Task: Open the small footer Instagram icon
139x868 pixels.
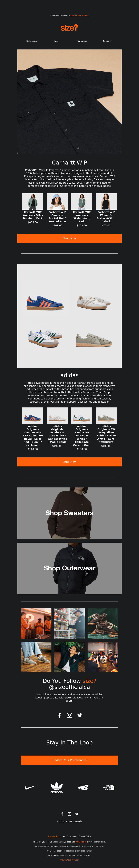Action: coord(69,814)
